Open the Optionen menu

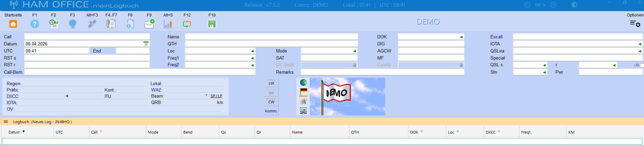point(635,24)
